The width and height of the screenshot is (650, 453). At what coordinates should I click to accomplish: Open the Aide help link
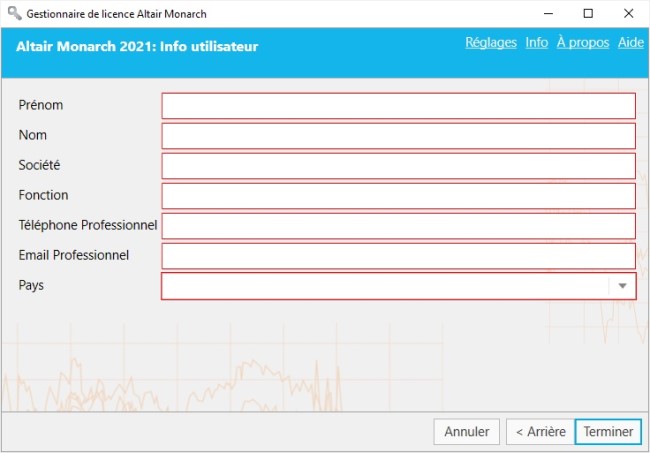click(630, 43)
